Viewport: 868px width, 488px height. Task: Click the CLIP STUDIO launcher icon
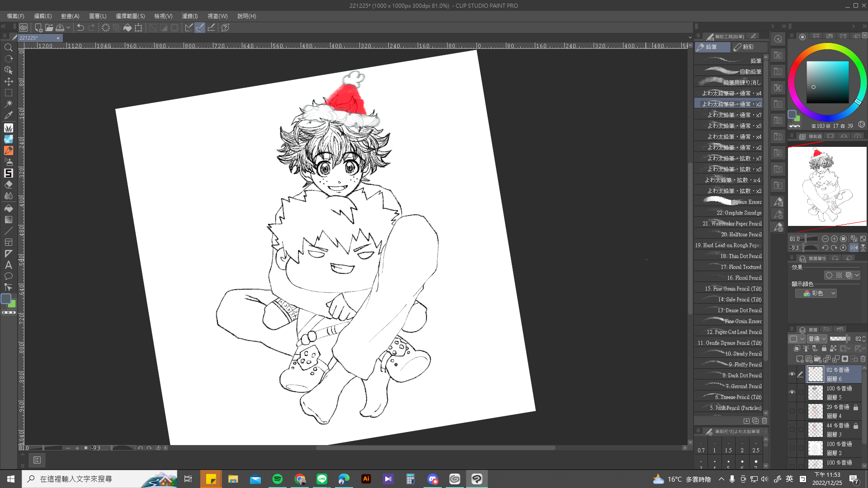(24, 28)
